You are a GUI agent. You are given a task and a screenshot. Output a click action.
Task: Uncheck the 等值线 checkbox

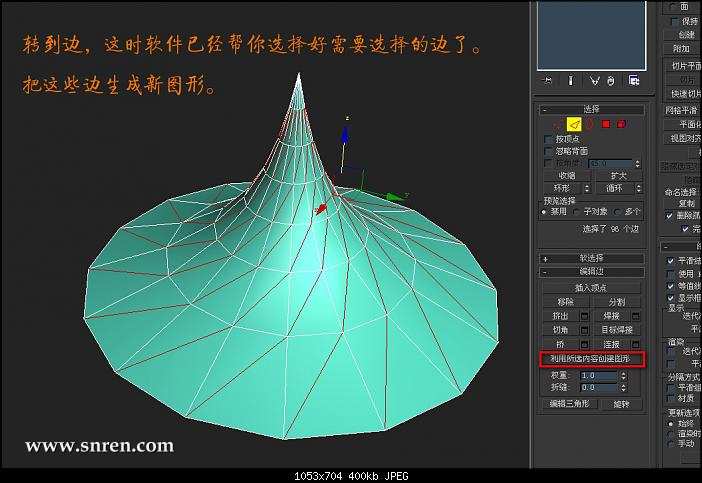(x=670, y=286)
